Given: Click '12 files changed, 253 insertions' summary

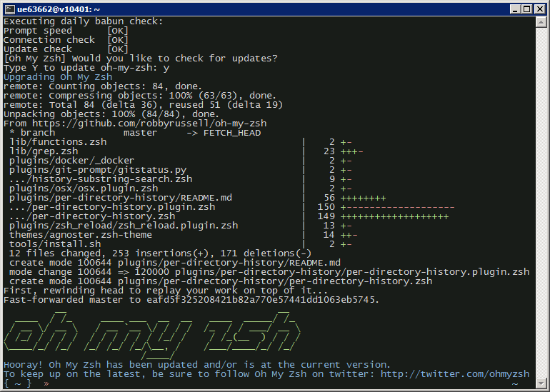Looking at the screenshot, I should click(160, 253).
